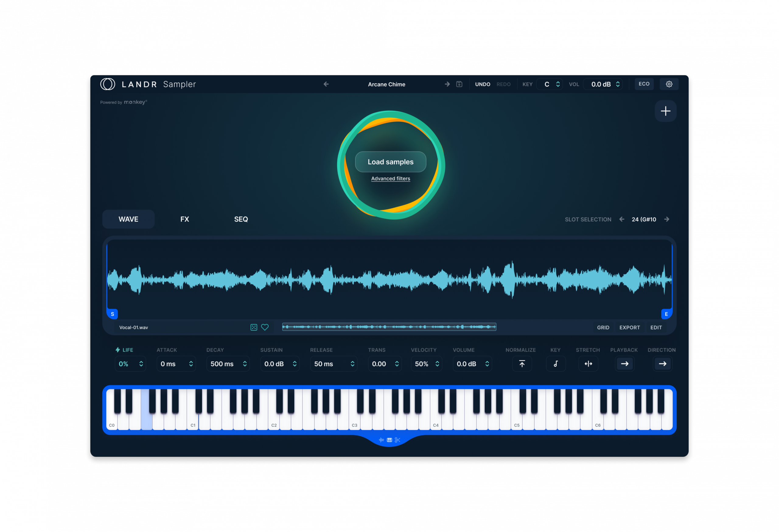The image size is (779, 532).
Task: Open the Advanced filters link
Action: pyautogui.click(x=390, y=179)
